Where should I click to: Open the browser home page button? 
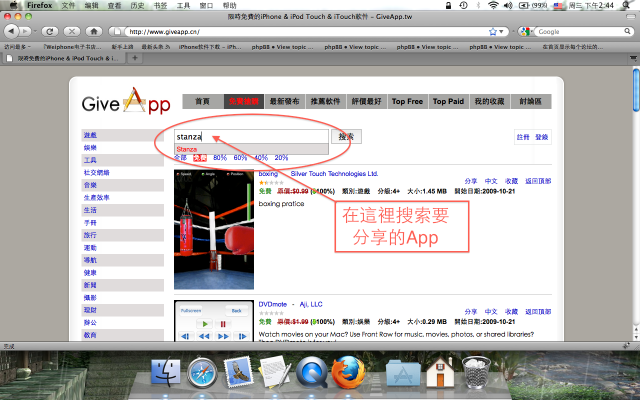[94, 31]
